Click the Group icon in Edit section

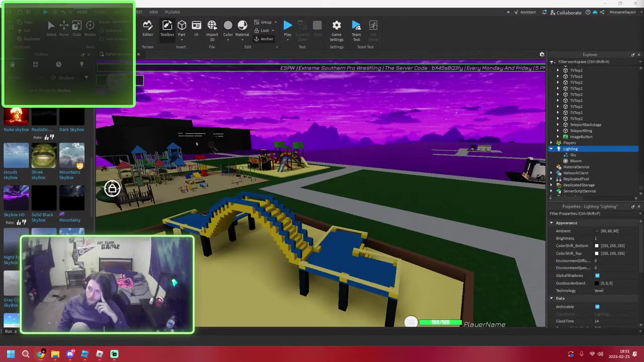[257, 22]
